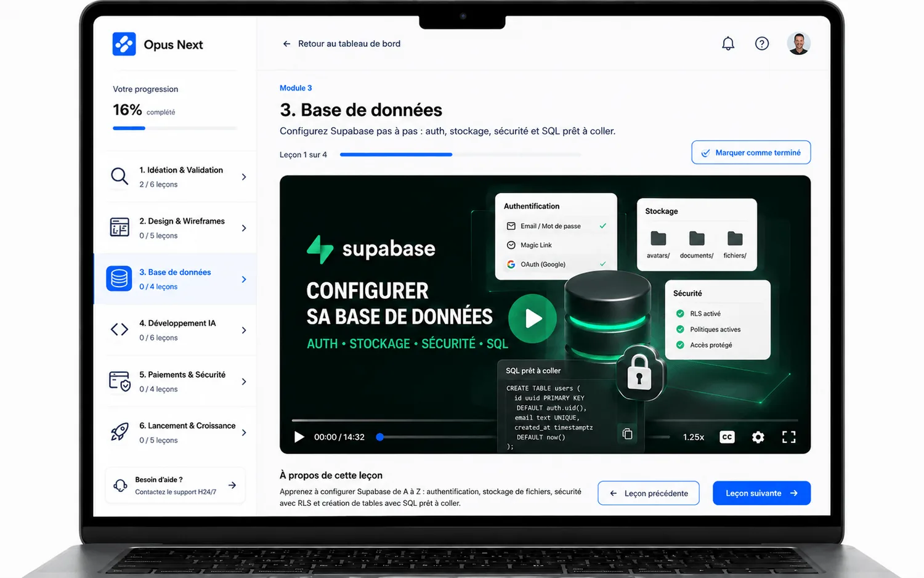Toggle the RLS activé check
924x578 pixels.
[x=680, y=314]
